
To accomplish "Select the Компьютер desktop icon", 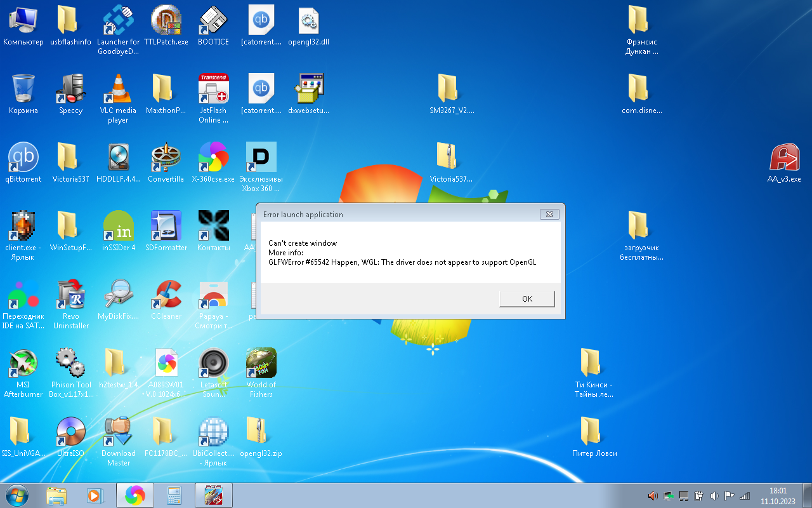I will click(x=23, y=26).
